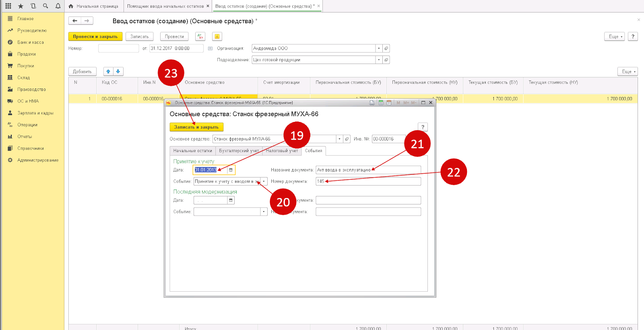The width and height of the screenshot is (644, 330).
Task: Expand the Организация dropdown
Action: pos(379,48)
